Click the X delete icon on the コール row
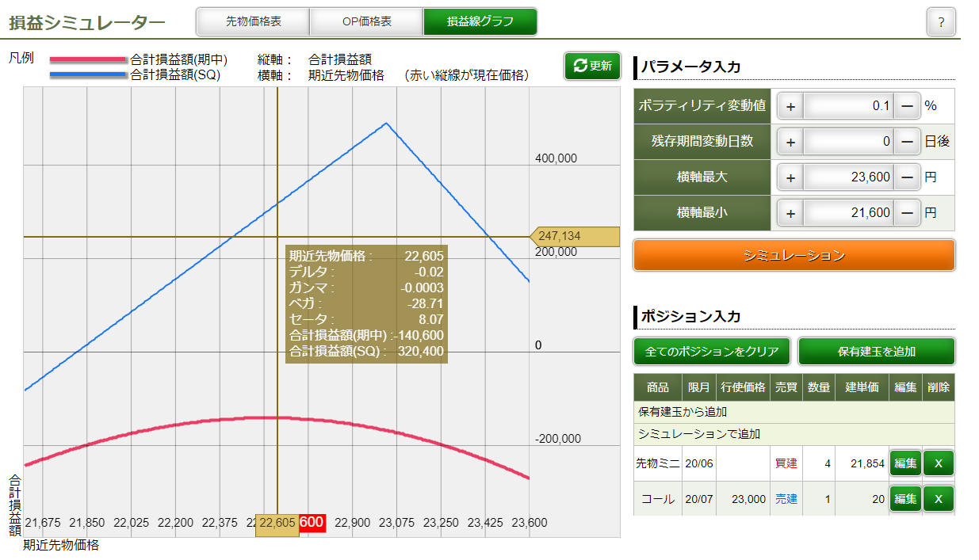This screenshot has width=979, height=560. pyautogui.click(x=939, y=499)
